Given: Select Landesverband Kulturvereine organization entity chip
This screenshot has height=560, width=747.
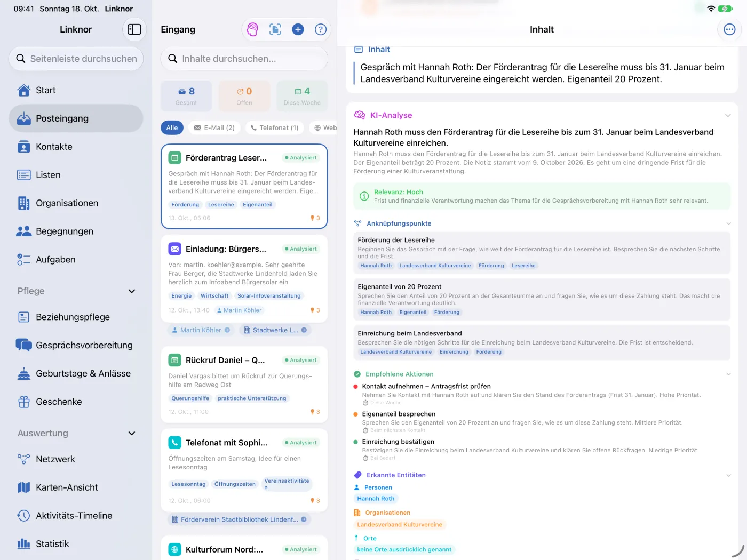Looking at the screenshot, I should (400, 525).
